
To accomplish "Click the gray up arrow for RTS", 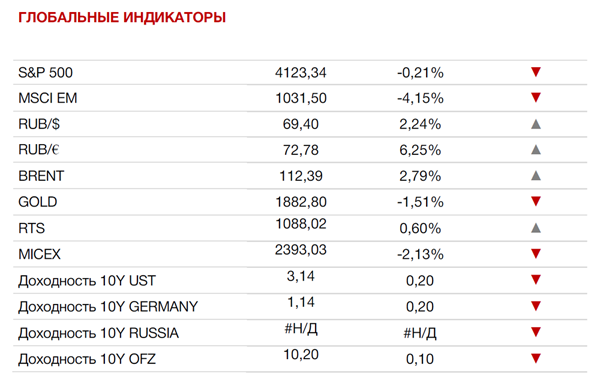I will point(536,228).
